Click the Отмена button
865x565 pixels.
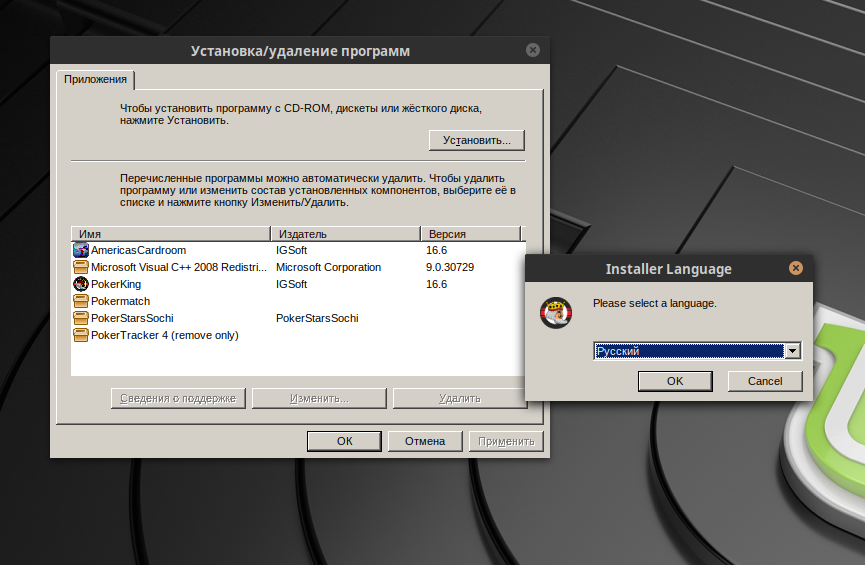[425, 441]
